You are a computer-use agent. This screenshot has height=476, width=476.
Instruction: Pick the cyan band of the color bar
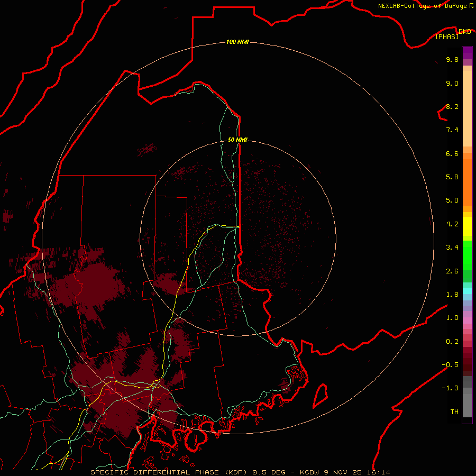pos(467,291)
